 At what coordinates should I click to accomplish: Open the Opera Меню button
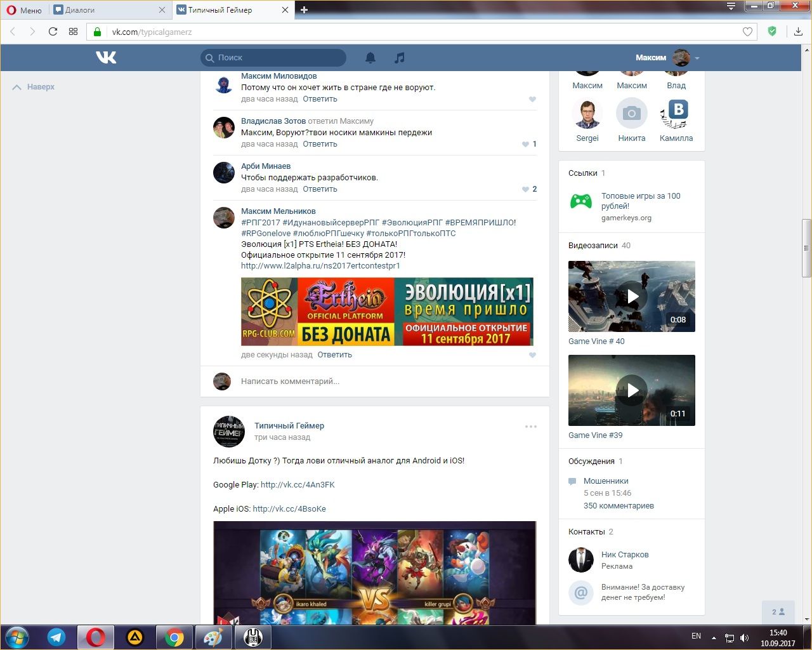pos(24,10)
